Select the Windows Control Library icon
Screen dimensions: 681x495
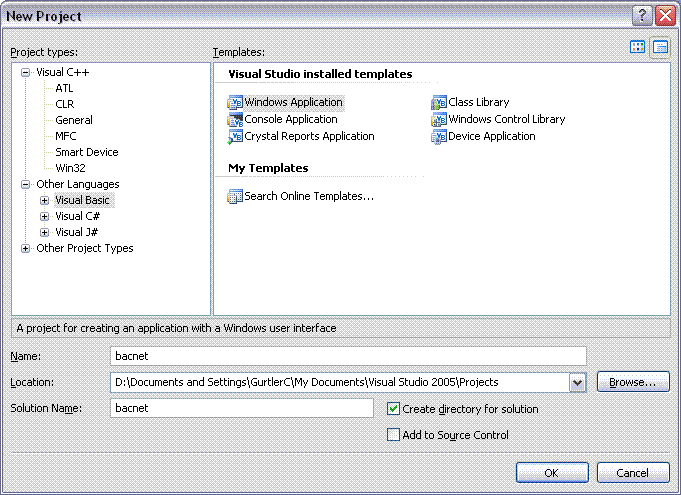click(439, 119)
